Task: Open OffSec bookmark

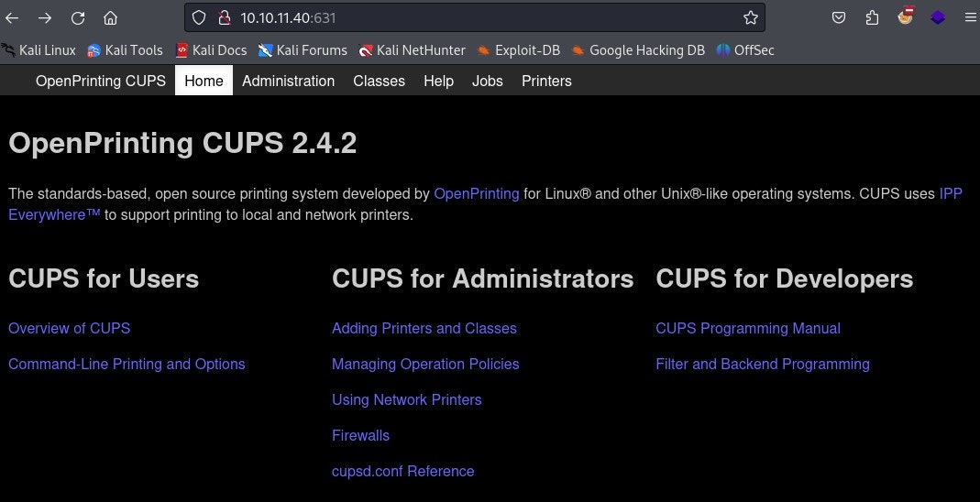Action: (745, 50)
